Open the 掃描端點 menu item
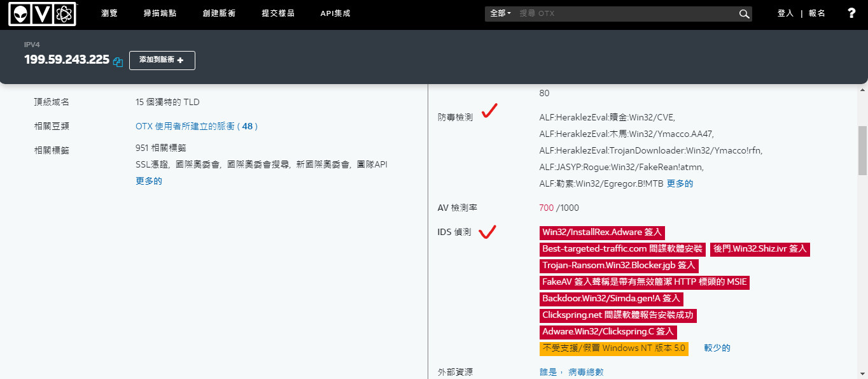 tap(160, 13)
